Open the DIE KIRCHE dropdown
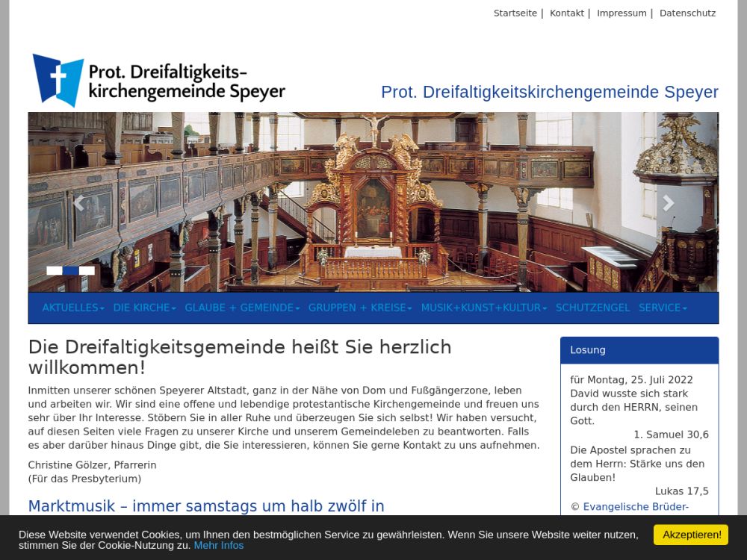 click(x=144, y=308)
